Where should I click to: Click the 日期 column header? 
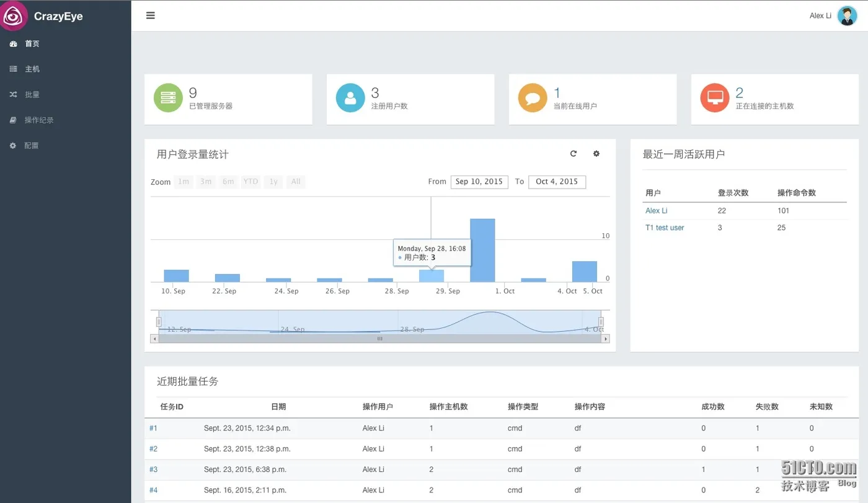(x=278, y=407)
